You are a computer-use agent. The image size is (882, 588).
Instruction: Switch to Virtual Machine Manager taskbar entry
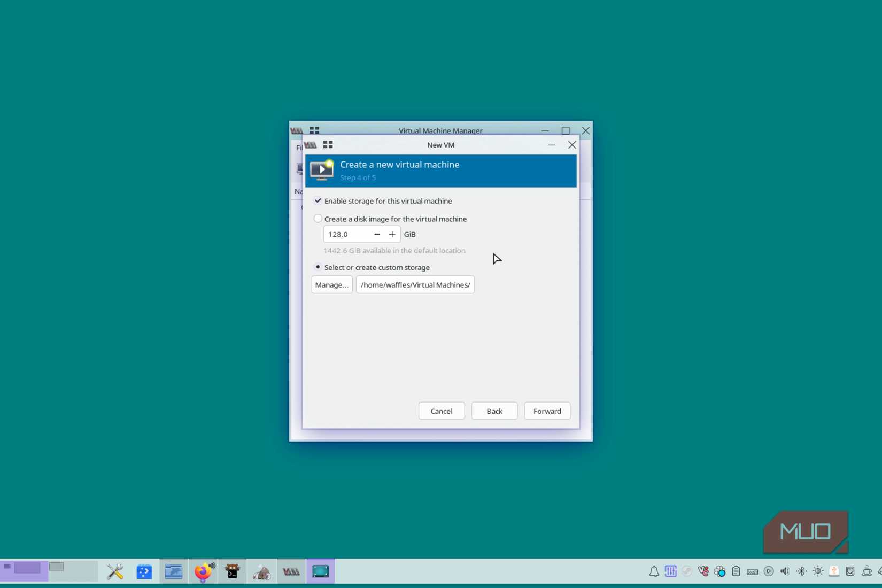[291, 571]
